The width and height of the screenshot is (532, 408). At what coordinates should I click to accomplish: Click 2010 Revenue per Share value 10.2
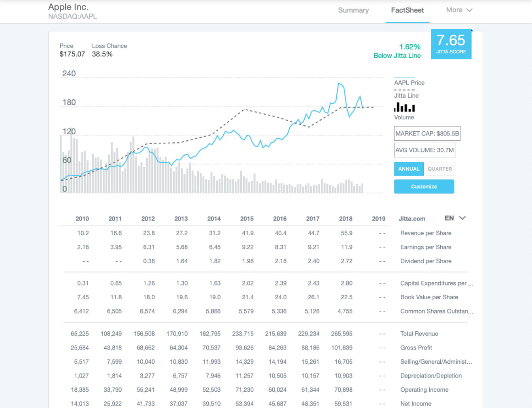(x=83, y=233)
